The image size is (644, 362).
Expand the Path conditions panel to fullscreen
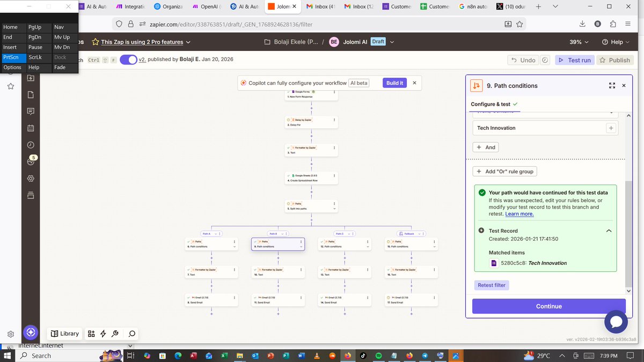point(612,86)
